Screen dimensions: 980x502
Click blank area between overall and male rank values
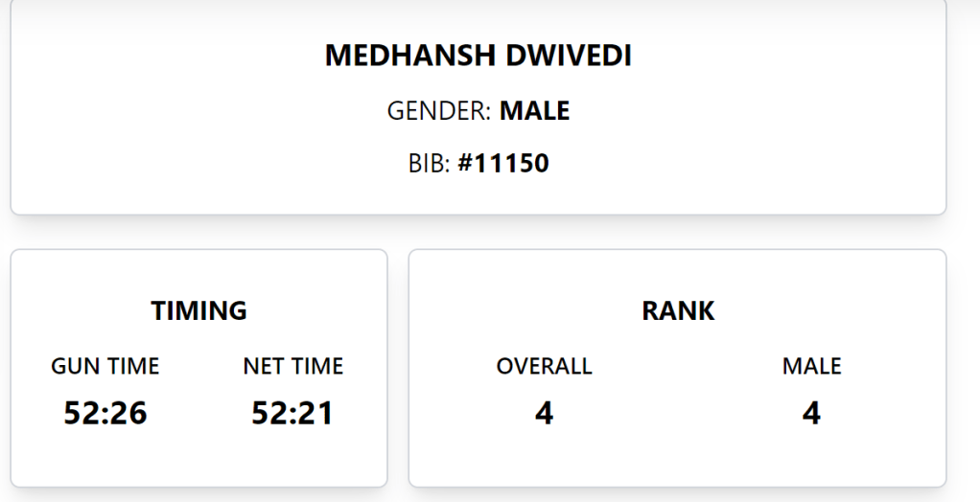(x=678, y=414)
